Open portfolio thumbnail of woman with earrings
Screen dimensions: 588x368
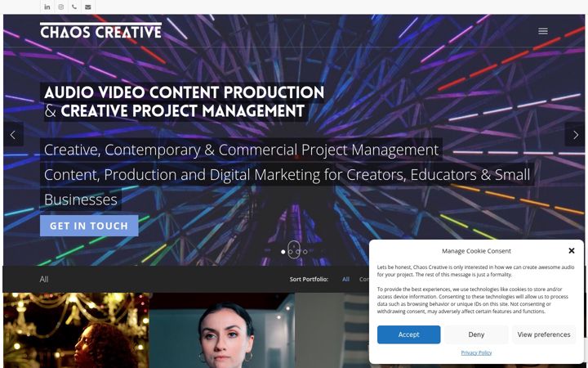[x=221, y=330]
